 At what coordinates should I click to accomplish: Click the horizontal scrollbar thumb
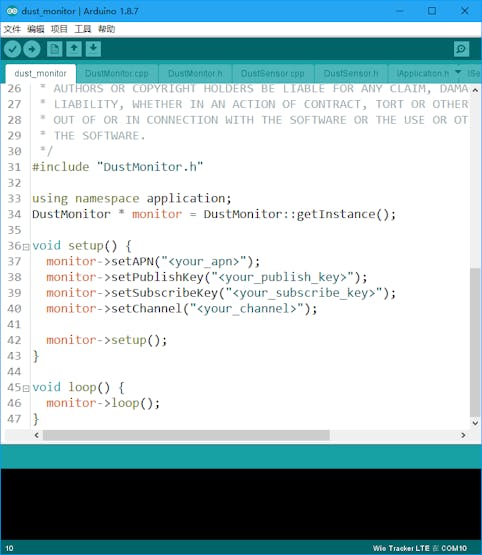point(186,435)
